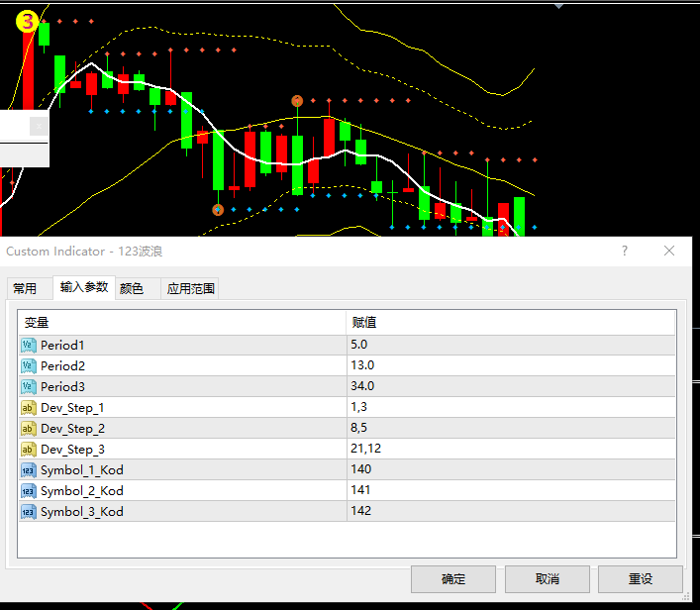Select the Period1 variable name
The width and height of the screenshot is (700, 610).
pyautogui.click(x=62, y=346)
